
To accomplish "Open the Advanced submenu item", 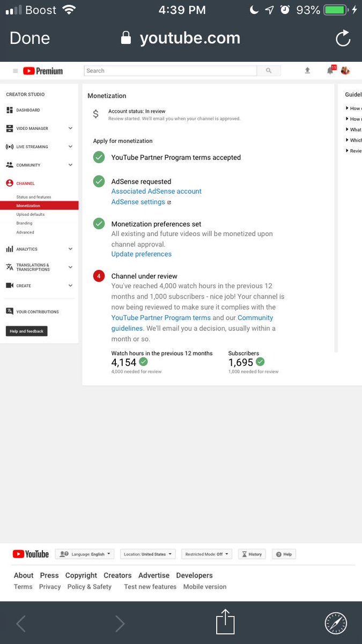I will tap(25, 232).
